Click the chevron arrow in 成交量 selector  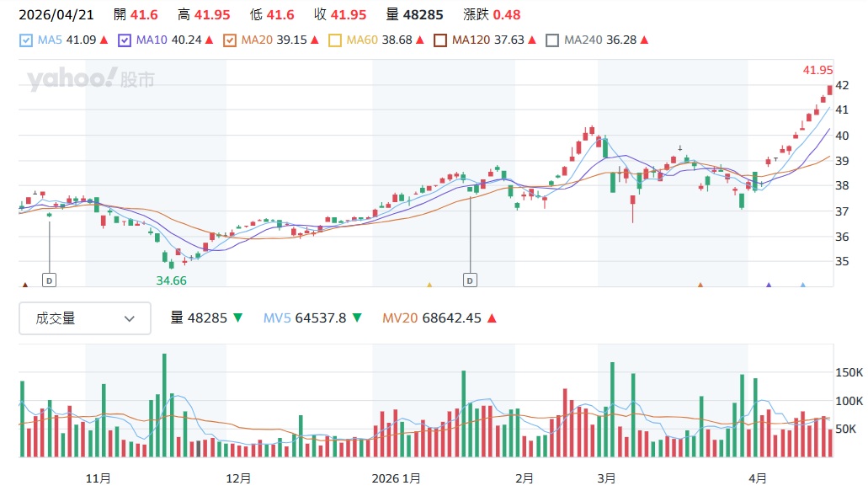(130, 318)
